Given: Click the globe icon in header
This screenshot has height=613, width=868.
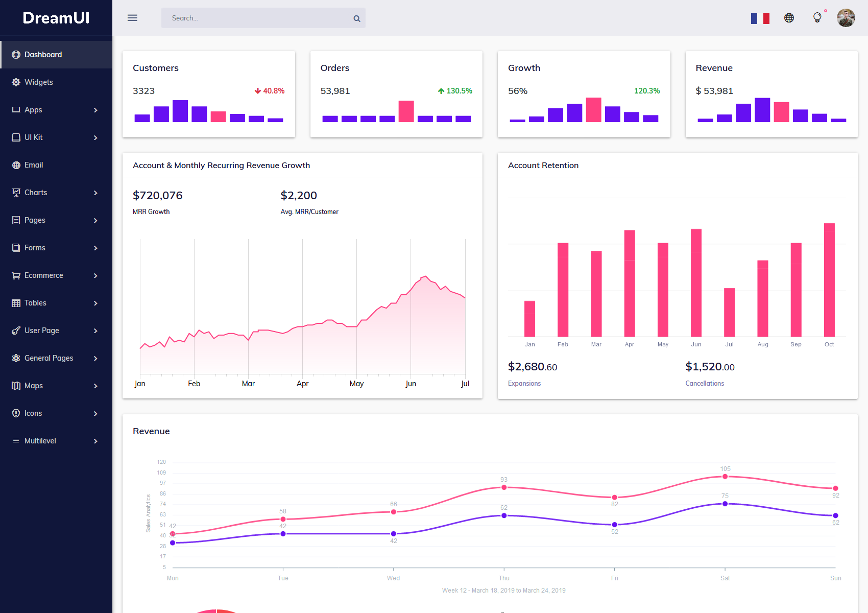Looking at the screenshot, I should point(789,18).
